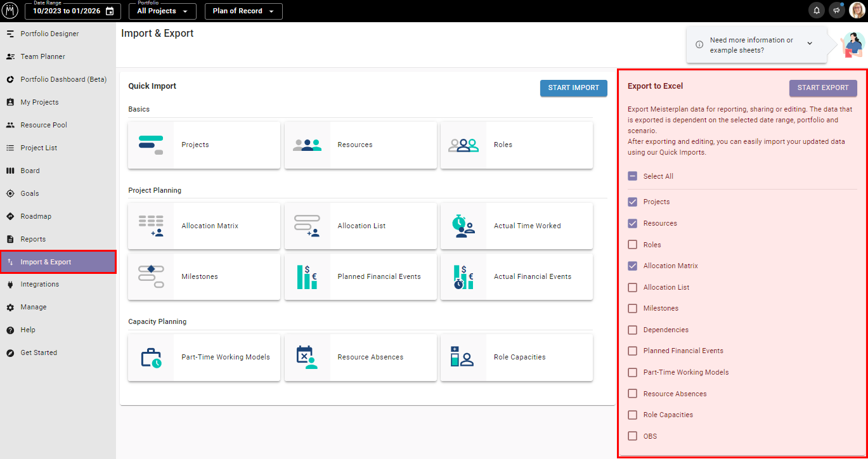The image size is (868, 459).
Task: Select Import & Export in sidebar
Action: pos(58,262)
